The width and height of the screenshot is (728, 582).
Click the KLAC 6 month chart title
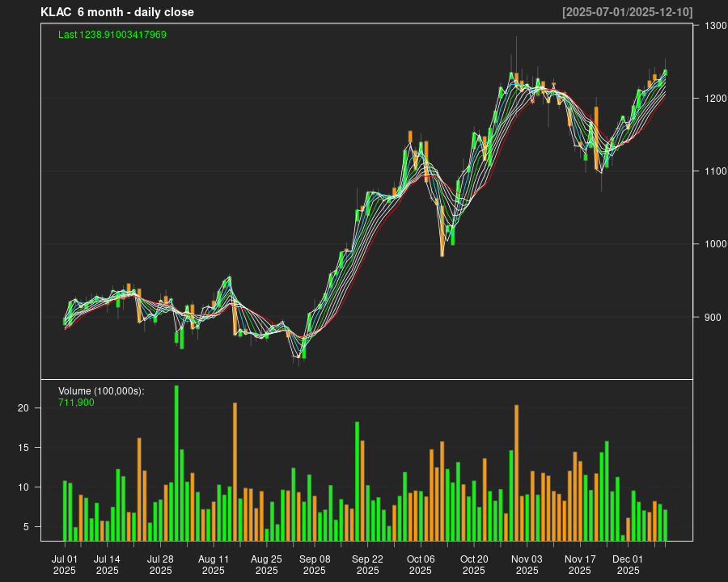(x=117, y=12)
